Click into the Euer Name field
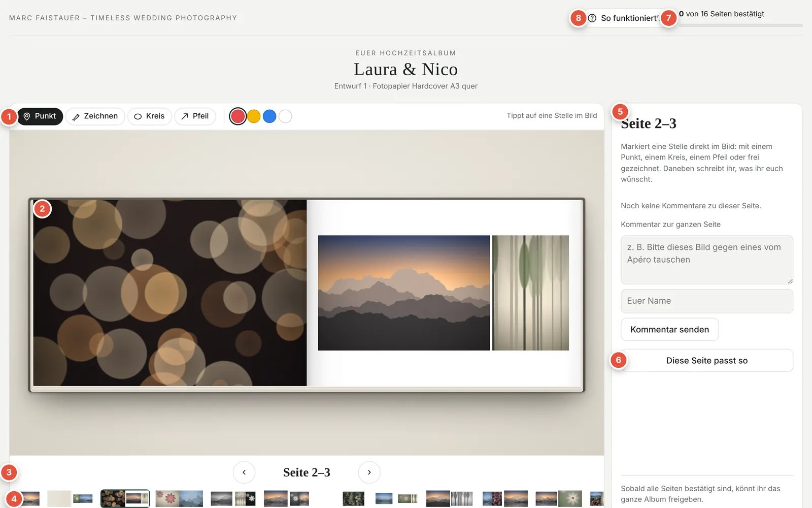The width and height of the screenshot is (812, 508). (x=707, y=301)
